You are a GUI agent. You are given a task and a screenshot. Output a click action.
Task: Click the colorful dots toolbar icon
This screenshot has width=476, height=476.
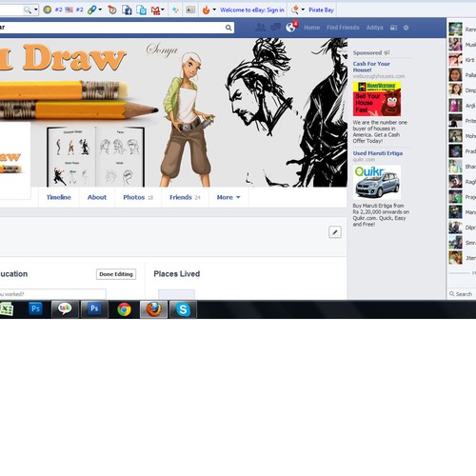(x=175, y=10)
